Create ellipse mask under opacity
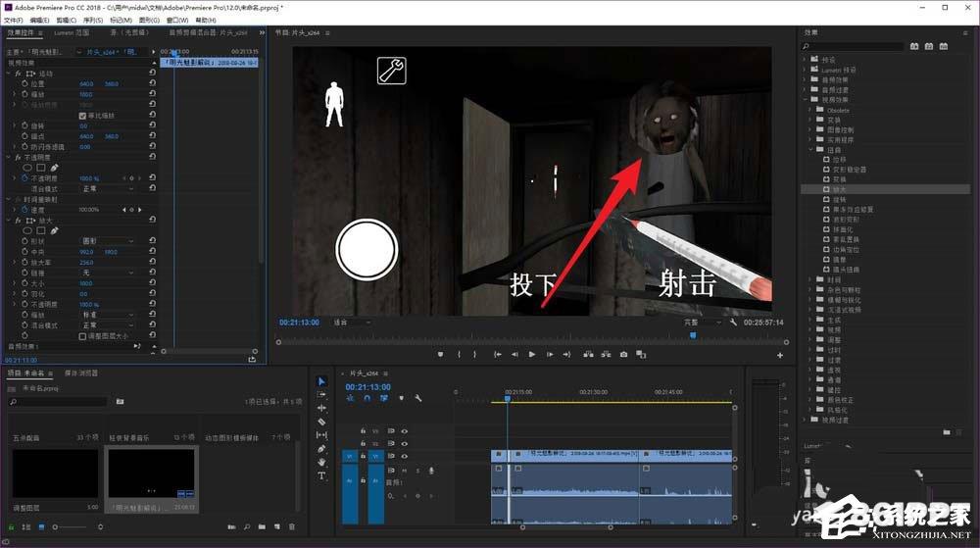Screen dimensions: 980x548 pos(27,168)
